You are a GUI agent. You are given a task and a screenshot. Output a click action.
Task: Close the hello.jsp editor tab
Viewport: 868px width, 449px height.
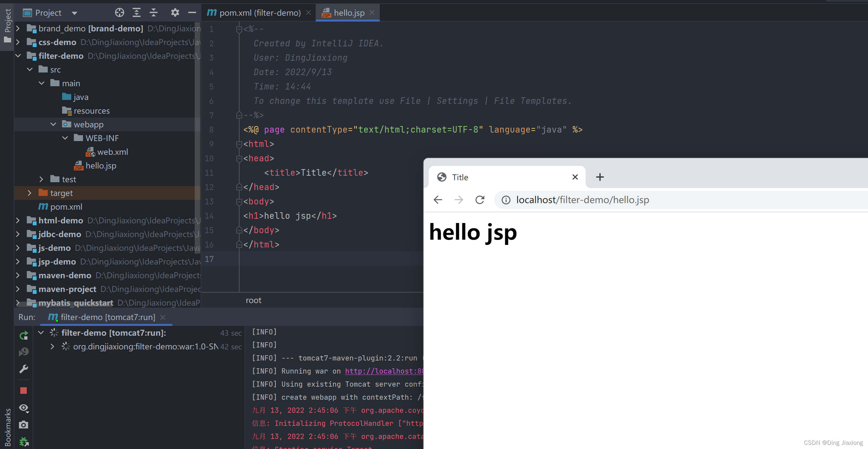(372, 12)
